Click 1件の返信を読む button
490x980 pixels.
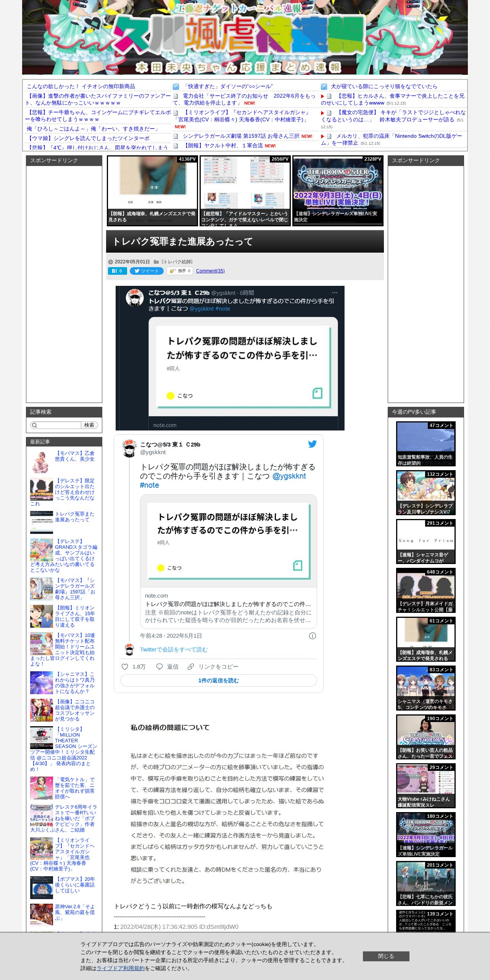218,680
